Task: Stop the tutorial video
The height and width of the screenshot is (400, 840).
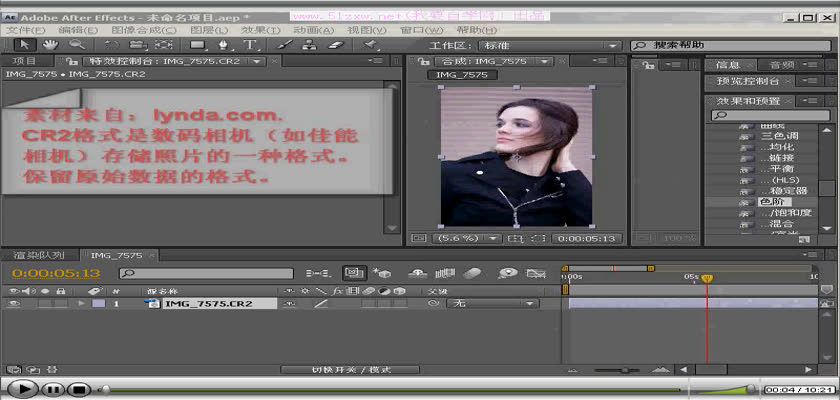Action: (78, 389)
